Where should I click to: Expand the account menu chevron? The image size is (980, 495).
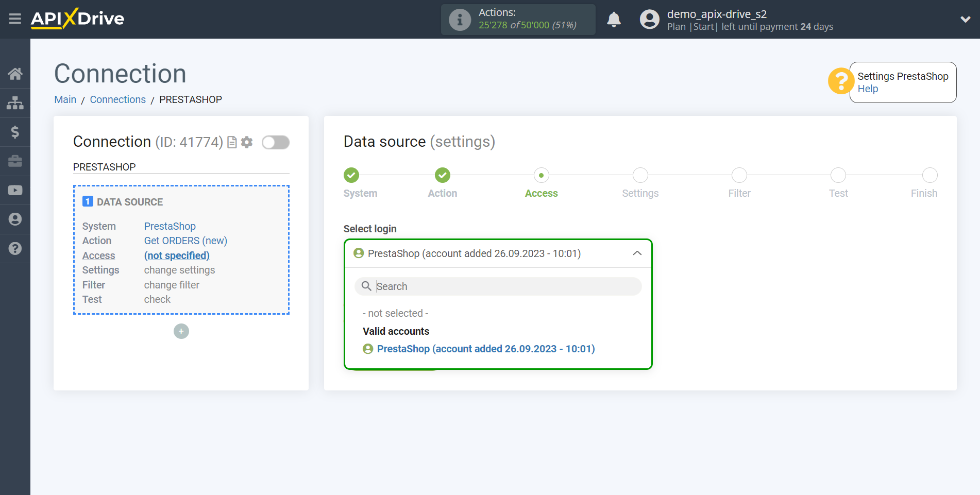click(965, 20)
